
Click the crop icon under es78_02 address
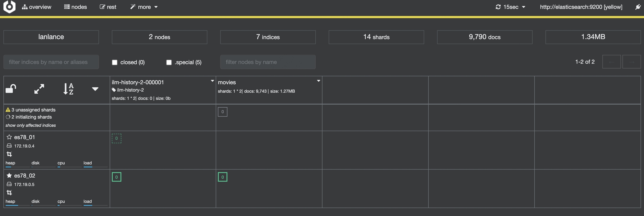9,192
